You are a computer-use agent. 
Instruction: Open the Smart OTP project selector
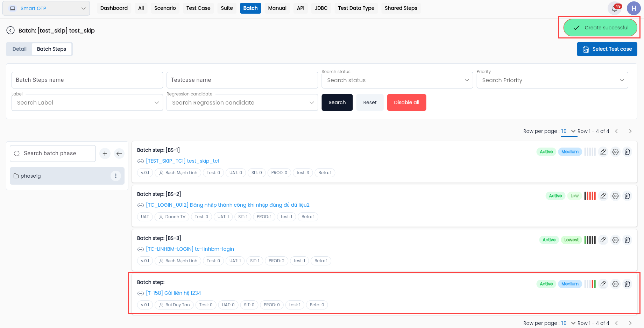click(x=46, y=8)
